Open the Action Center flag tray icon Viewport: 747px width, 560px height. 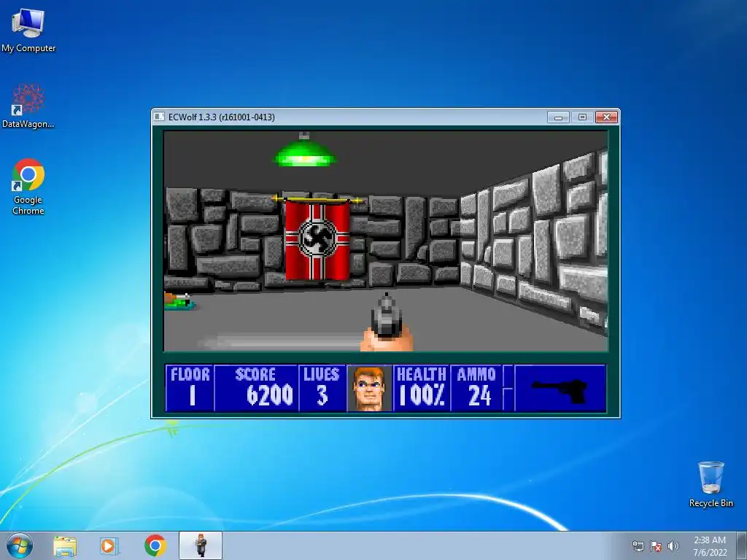tap(656, 546)
